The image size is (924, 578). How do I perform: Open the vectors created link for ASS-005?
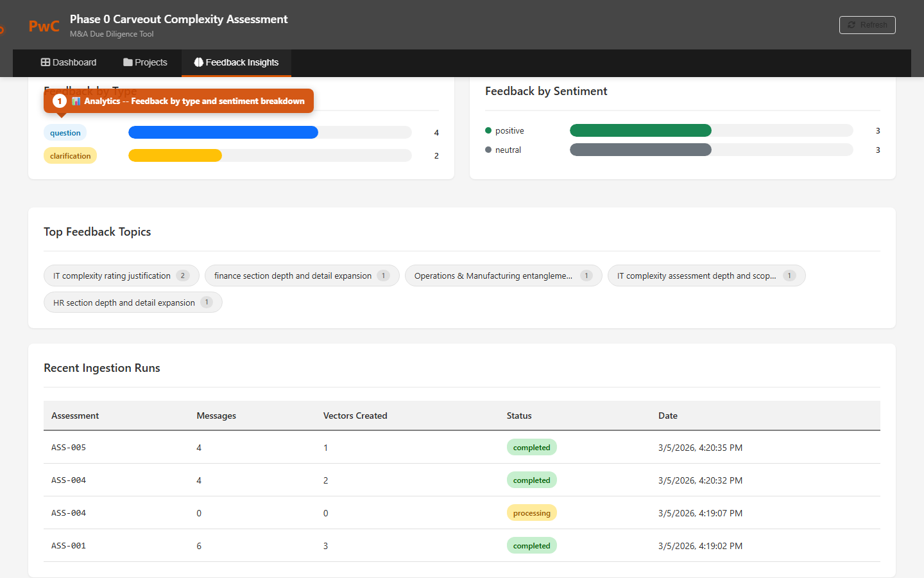325,447
